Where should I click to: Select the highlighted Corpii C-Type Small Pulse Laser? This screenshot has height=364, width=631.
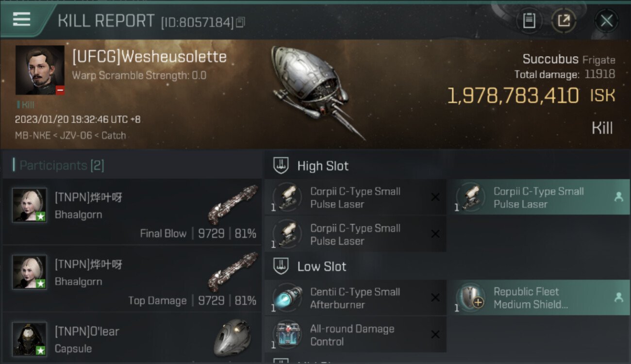click(540, 197)
